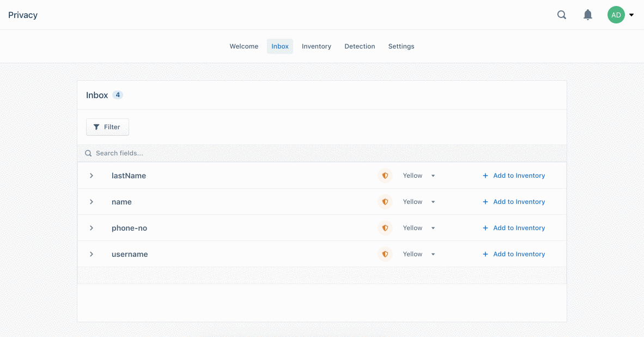Add lastName to Inventory
The height and width of the screenshot is (337, 644).
click(514, 176)
